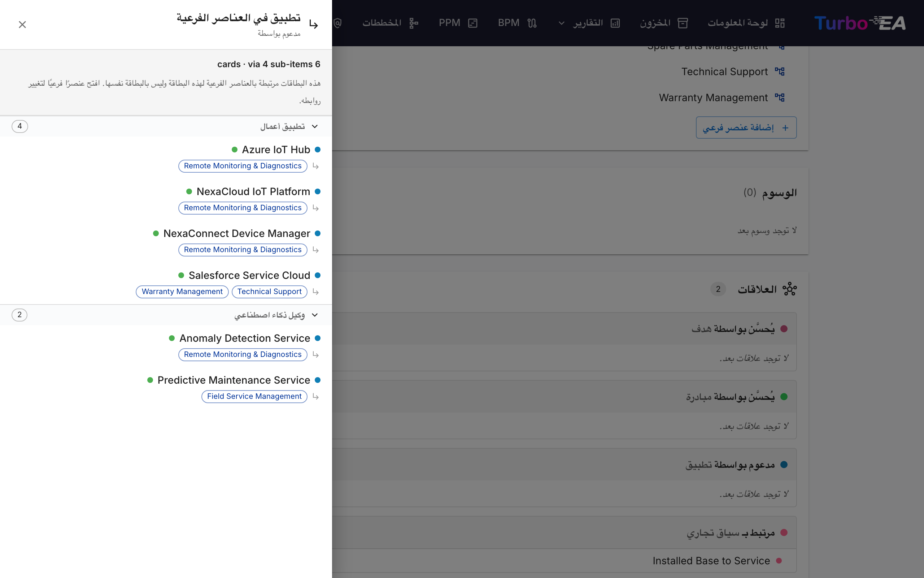The height and width of the screenshot is (578, 924).
Task: Collapse the تطبيق أعمال group
Action: coord(315,126)
